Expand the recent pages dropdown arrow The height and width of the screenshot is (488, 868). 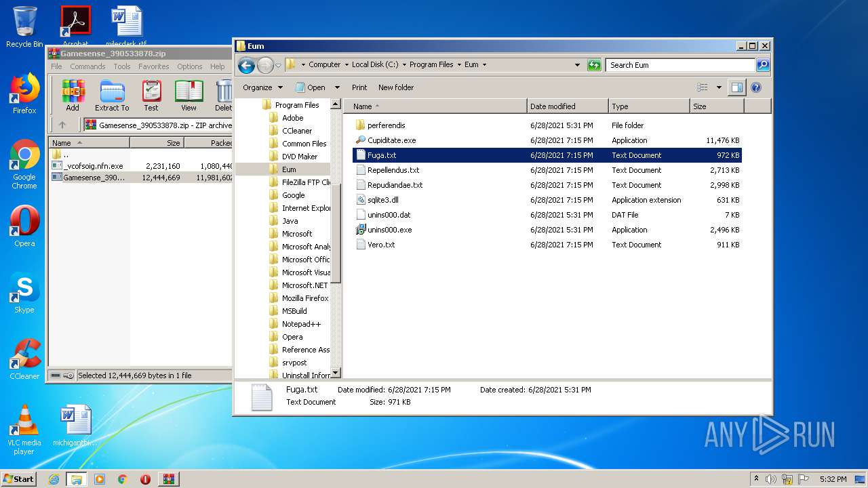point(278,66)
